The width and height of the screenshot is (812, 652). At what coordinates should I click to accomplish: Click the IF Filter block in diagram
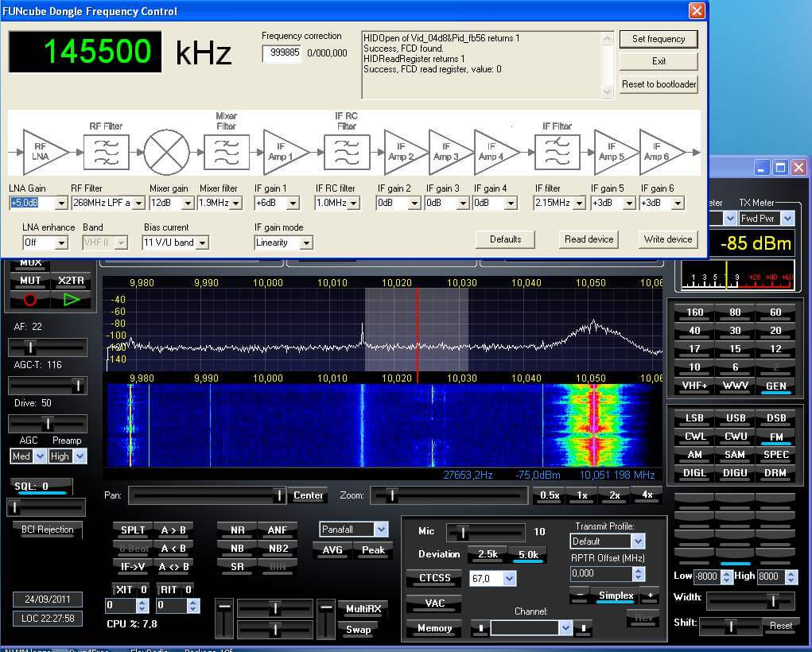(558, 152)
